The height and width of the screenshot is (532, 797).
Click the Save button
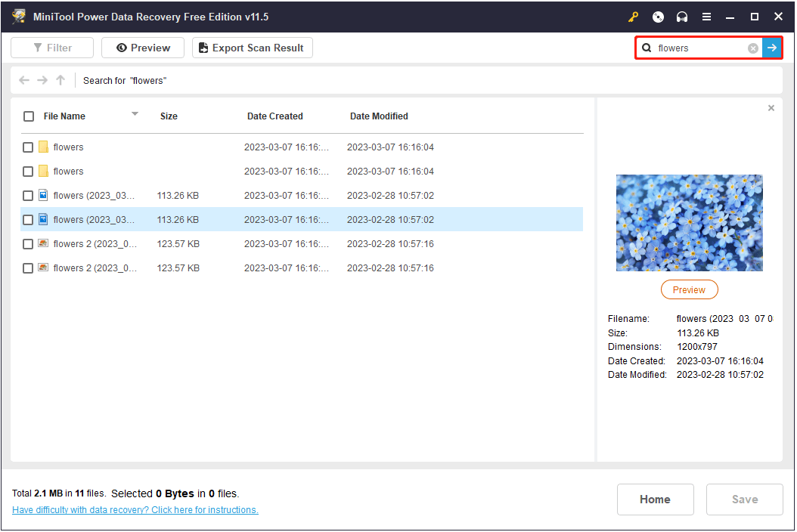point(745,500)
